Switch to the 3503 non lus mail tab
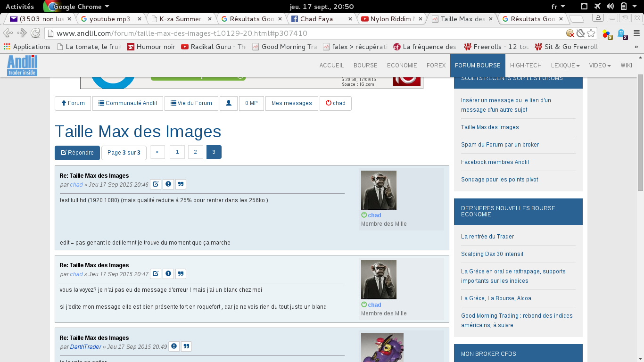644x362 pixels. point(41,19)
